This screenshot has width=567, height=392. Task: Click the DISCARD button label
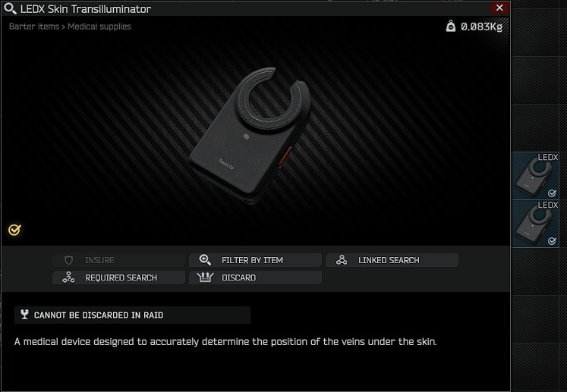click(x=238, y=278)
